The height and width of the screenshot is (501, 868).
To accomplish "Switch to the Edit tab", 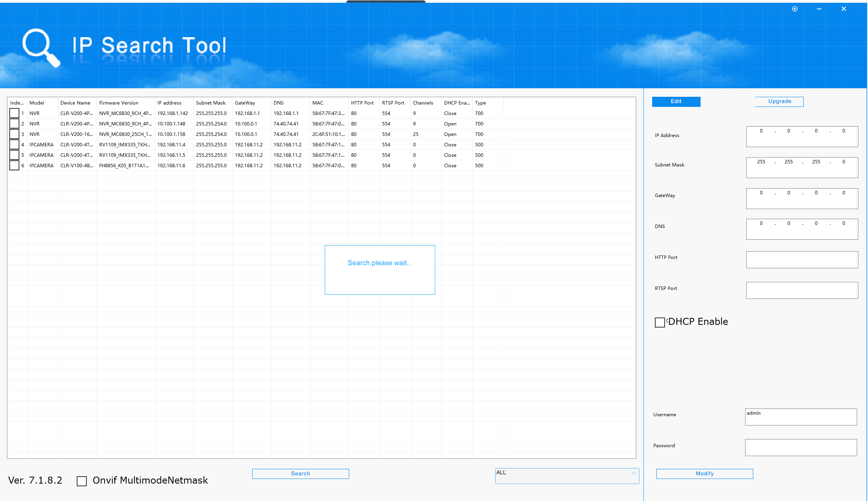I will pos(676,101).
